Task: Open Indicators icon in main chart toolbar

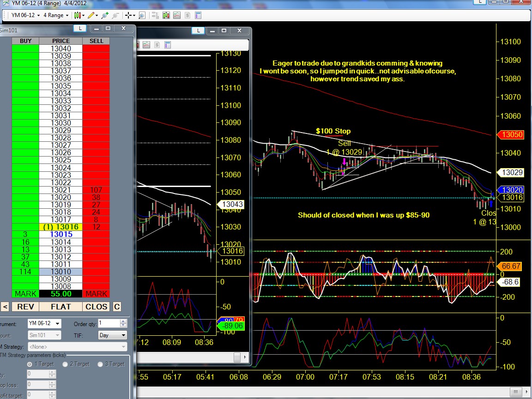Action: [177, 15]
